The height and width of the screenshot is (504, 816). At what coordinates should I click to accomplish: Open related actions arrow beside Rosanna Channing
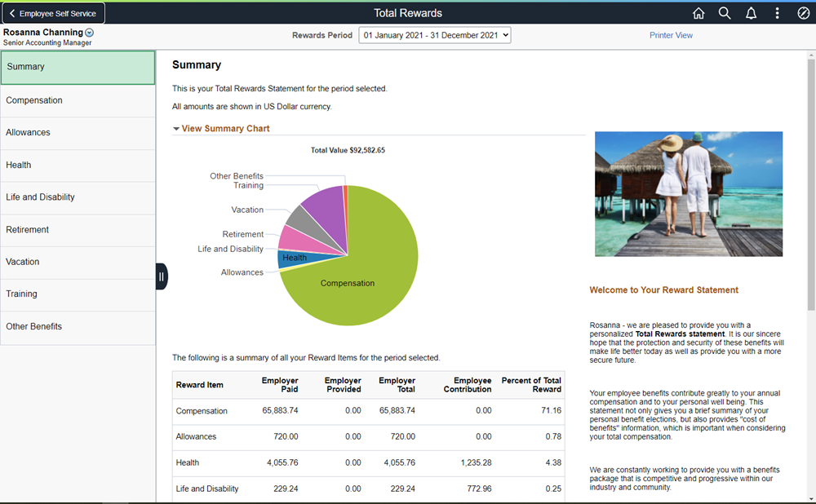[90, 33]
